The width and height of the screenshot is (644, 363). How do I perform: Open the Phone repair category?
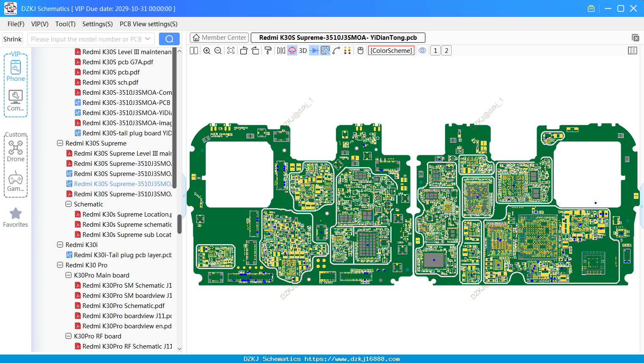click(16, 71)
